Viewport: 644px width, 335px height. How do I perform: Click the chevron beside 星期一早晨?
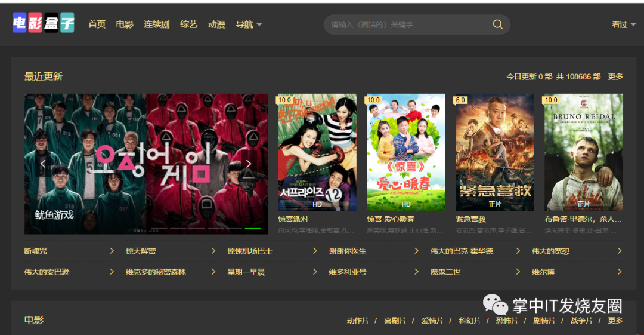315,272
